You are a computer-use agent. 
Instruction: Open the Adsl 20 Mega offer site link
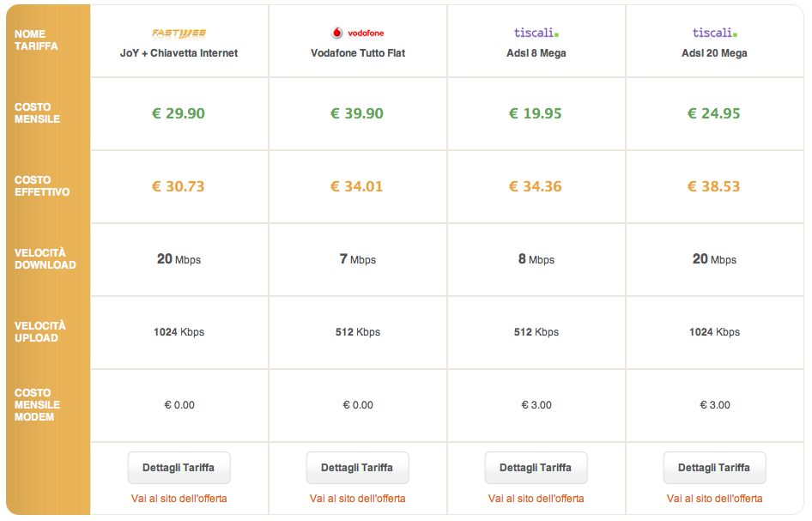pyautogui.click(x=714, y=499)
